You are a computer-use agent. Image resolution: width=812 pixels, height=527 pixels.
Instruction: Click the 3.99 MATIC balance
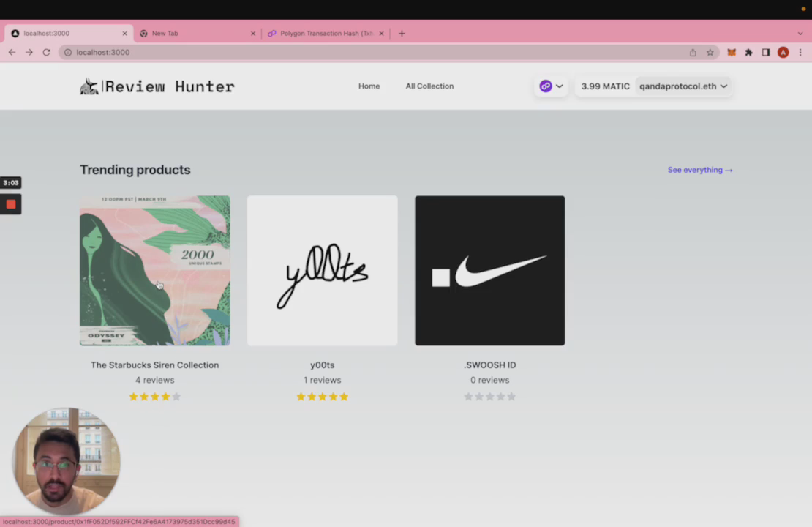click(606, 86)
